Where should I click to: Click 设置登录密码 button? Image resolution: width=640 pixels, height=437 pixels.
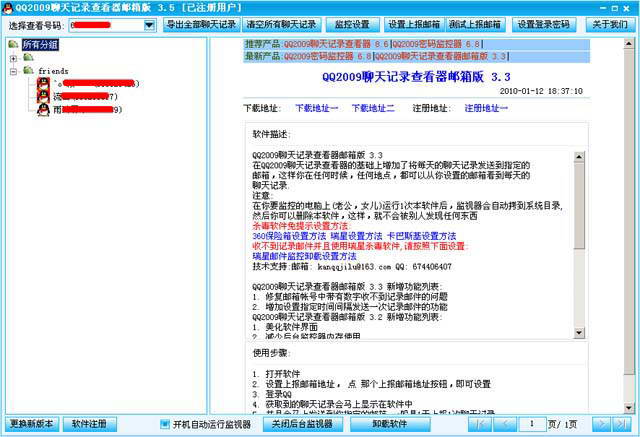point(544,25)
